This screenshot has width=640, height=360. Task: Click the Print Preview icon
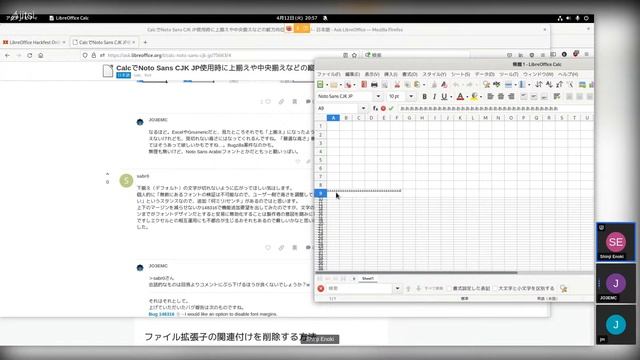point(384,84)
